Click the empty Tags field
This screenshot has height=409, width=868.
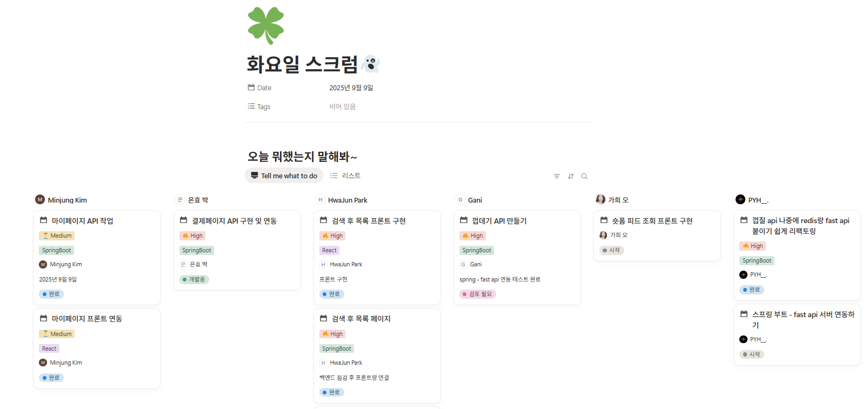tap(343, 106)
